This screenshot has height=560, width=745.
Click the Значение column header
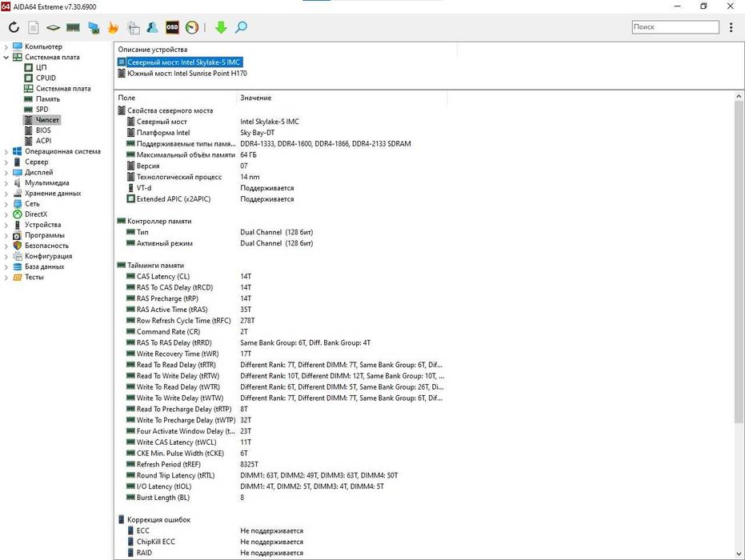[x=341, y=98]
